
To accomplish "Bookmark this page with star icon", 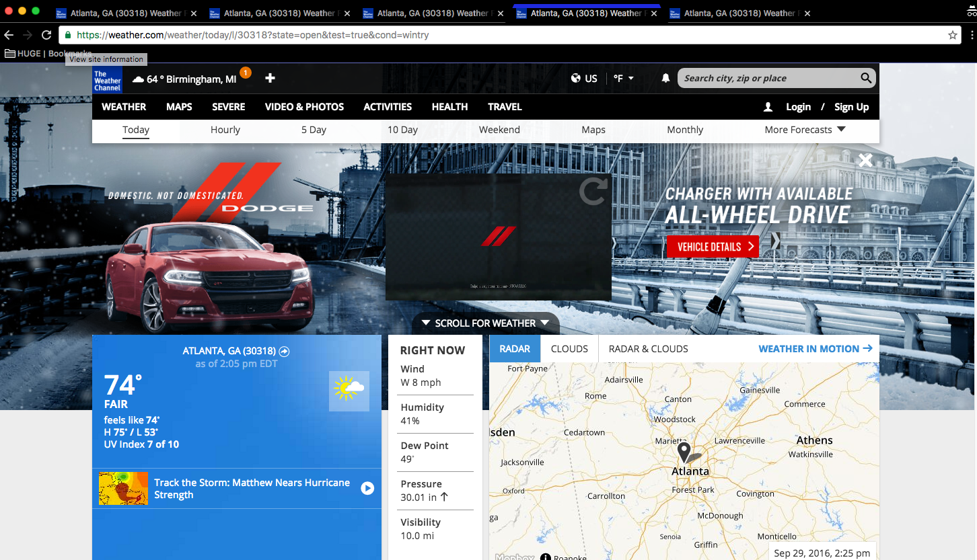I will (953, 35).
